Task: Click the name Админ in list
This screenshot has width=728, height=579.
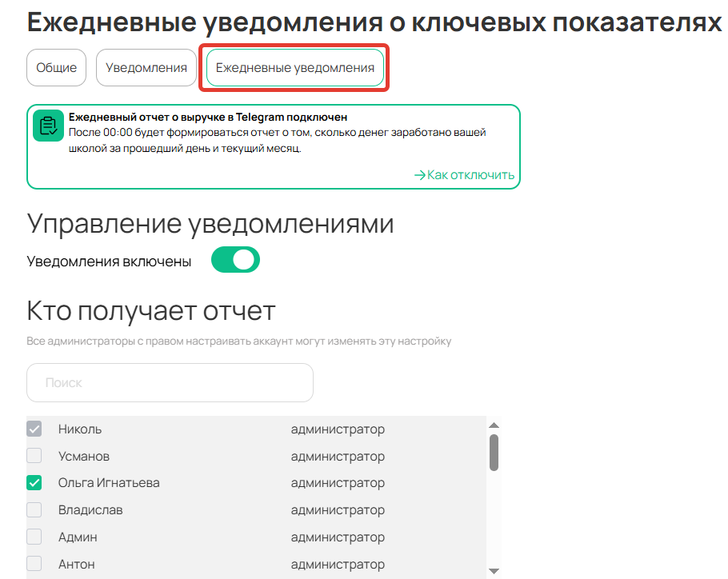Action: pos(78,537)
